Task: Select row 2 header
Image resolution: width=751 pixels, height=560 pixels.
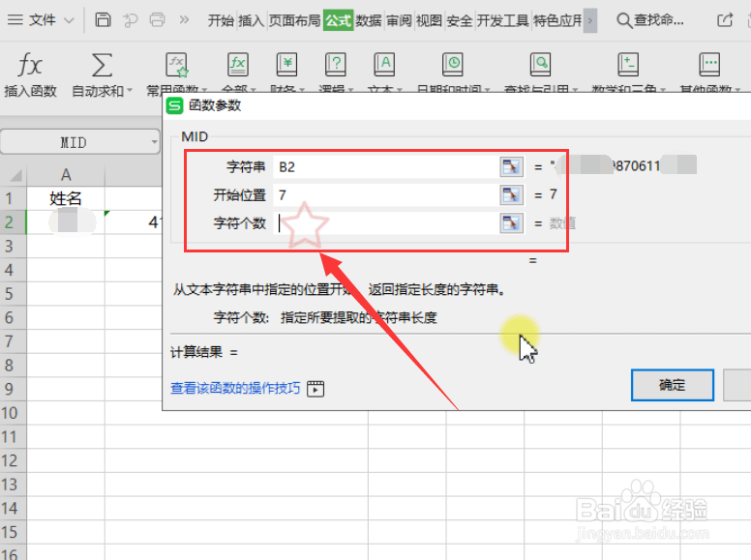Action: [13, 222]
